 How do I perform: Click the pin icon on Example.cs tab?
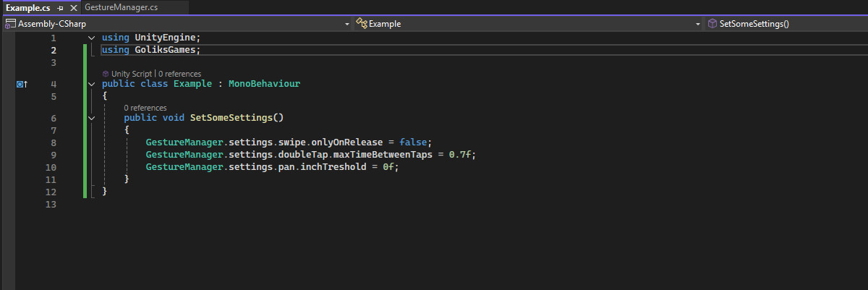61,7
